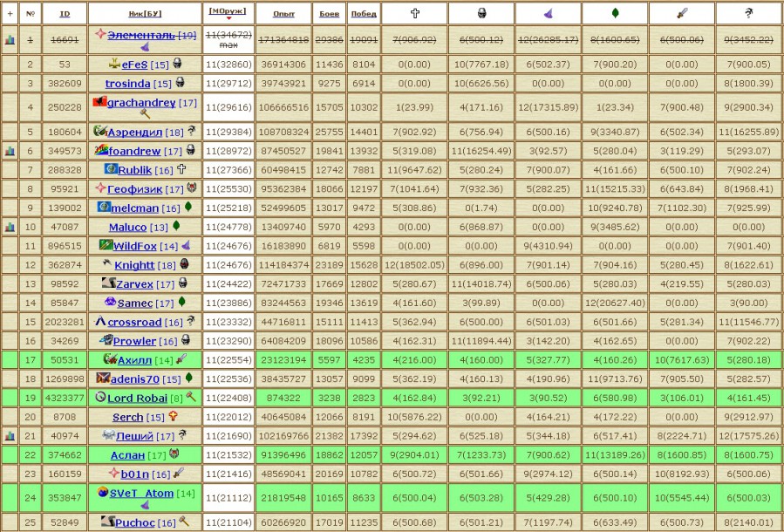
Task: Select cell 12(20627.40) in Samec row
Action: tap(615, 303)
